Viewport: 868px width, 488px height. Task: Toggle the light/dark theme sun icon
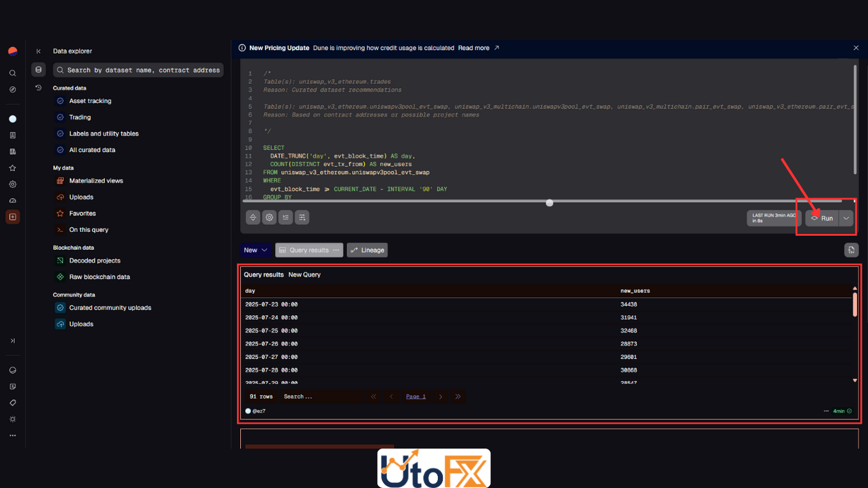point(13,419)
